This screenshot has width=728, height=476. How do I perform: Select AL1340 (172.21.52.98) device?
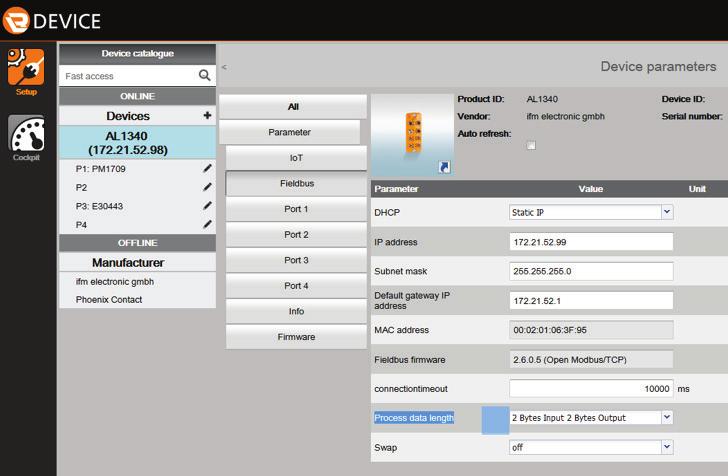(137, 143)
